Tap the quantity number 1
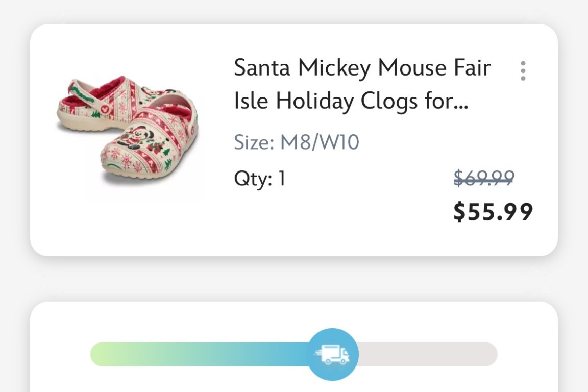The width and height of the screenshot is (588, 392). 281,179
